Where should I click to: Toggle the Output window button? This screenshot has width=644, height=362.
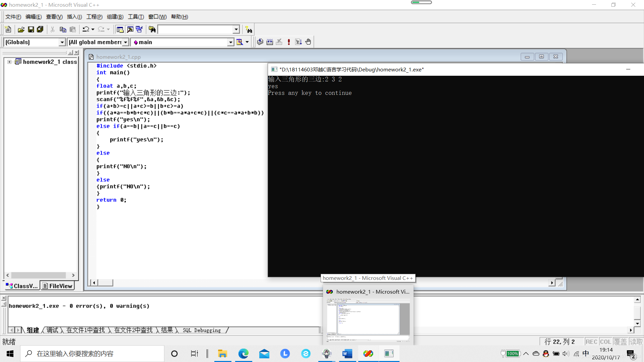coord(130,29)
